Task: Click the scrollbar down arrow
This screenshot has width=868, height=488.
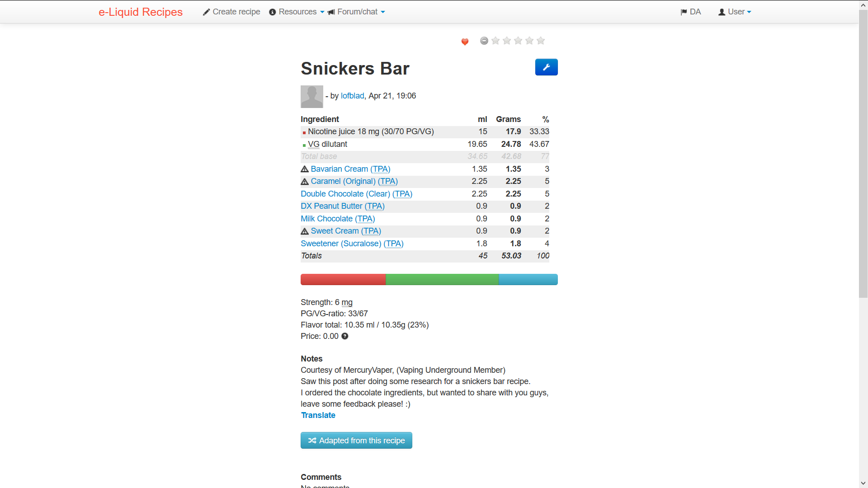Action: pos(863,483)
